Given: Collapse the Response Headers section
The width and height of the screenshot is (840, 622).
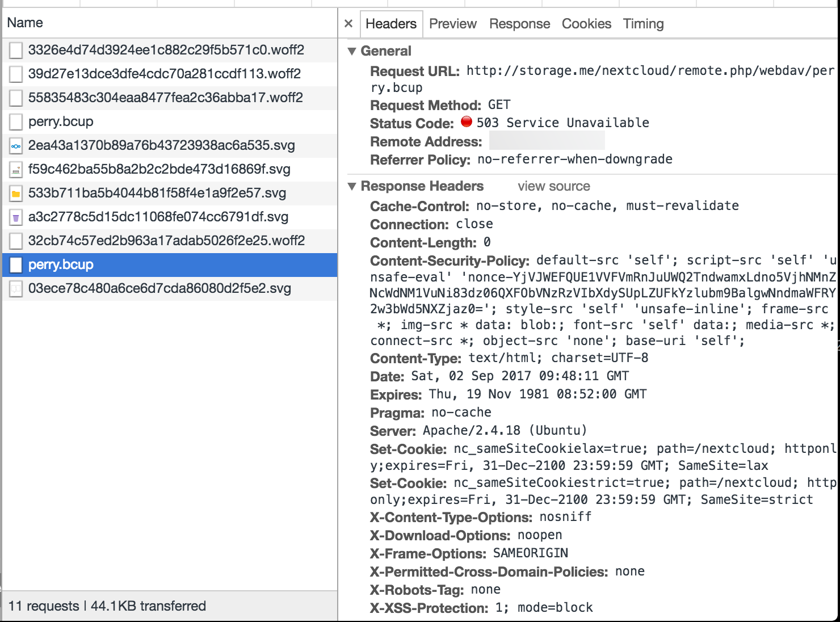Looking at the screenshot, I should click(x=354, y=186).
